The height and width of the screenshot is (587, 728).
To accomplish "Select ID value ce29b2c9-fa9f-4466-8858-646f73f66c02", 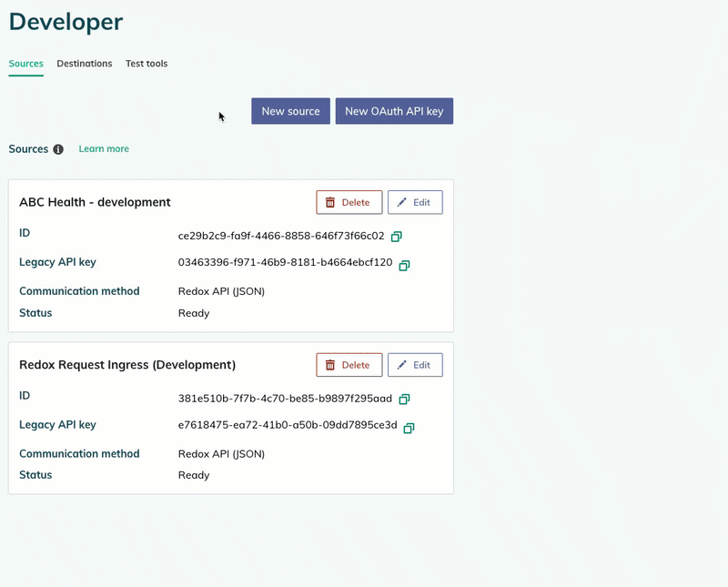I will [x=281, y=236].
